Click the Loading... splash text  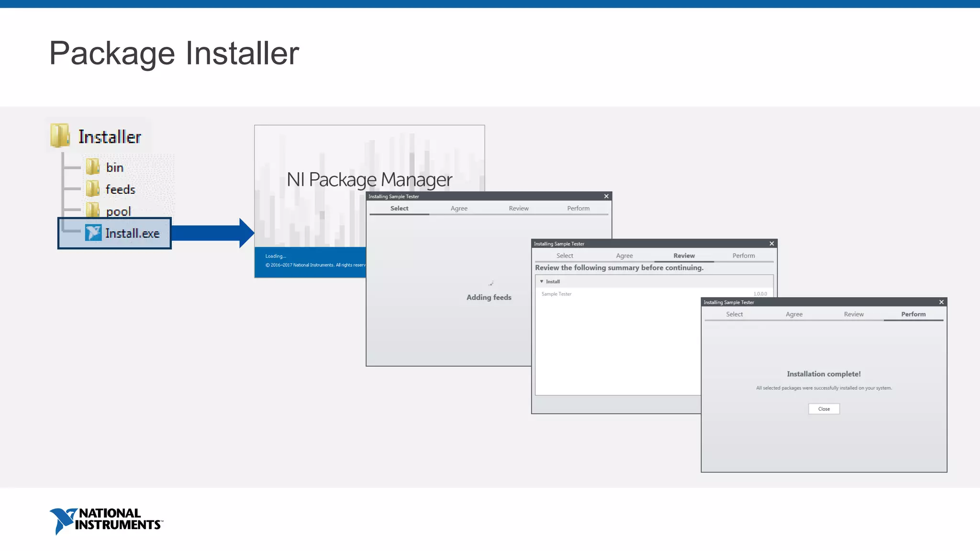276,256
